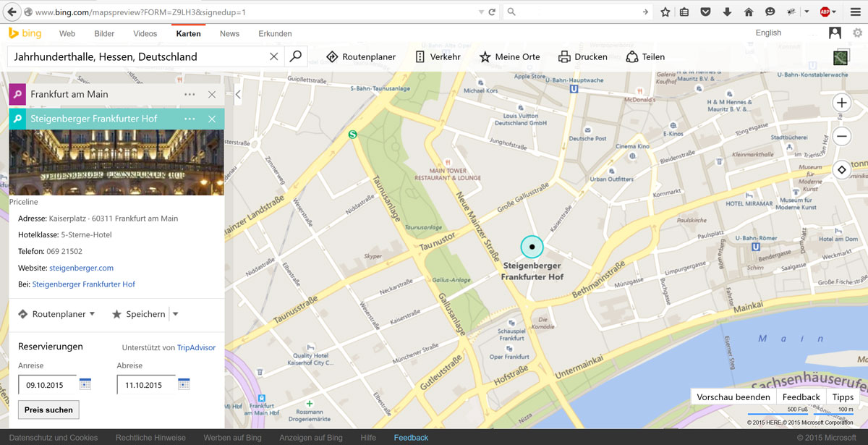Viewport: 868px width, 445px height.
Task: Click the Feedback button on the map
Action: [x=801, y=397]
